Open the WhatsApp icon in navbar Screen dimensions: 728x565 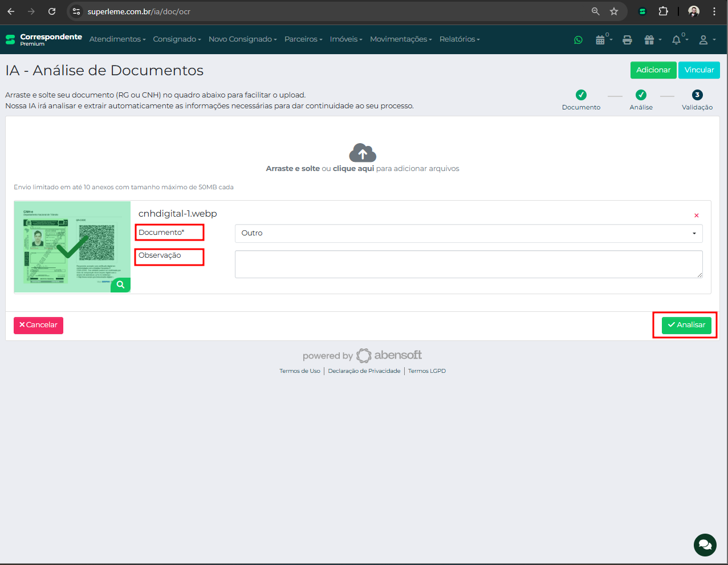[x=578, y=40]
